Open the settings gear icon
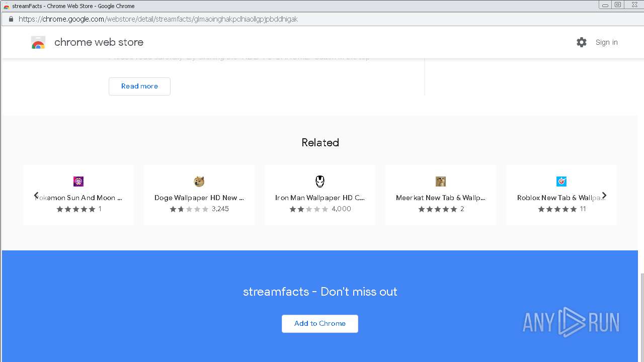Image resolution: width=644 pixels, height=362 pixels. coord(582,42)
